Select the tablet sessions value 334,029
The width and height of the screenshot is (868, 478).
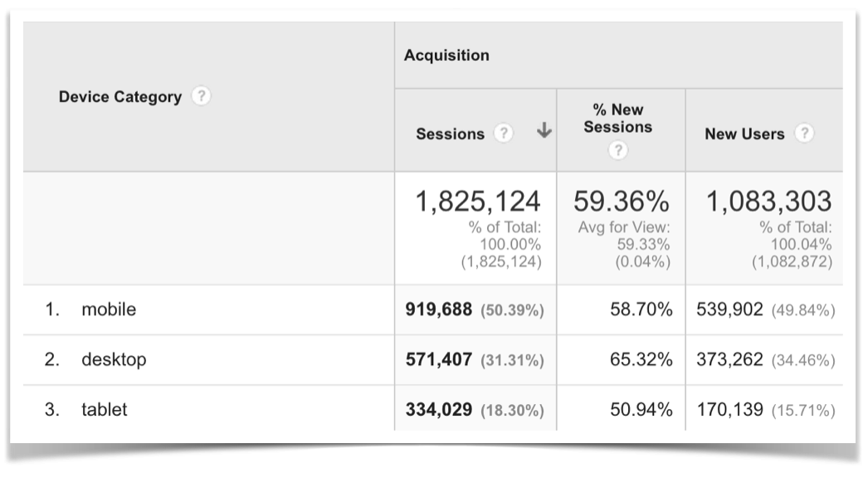(x=439, y=410)
